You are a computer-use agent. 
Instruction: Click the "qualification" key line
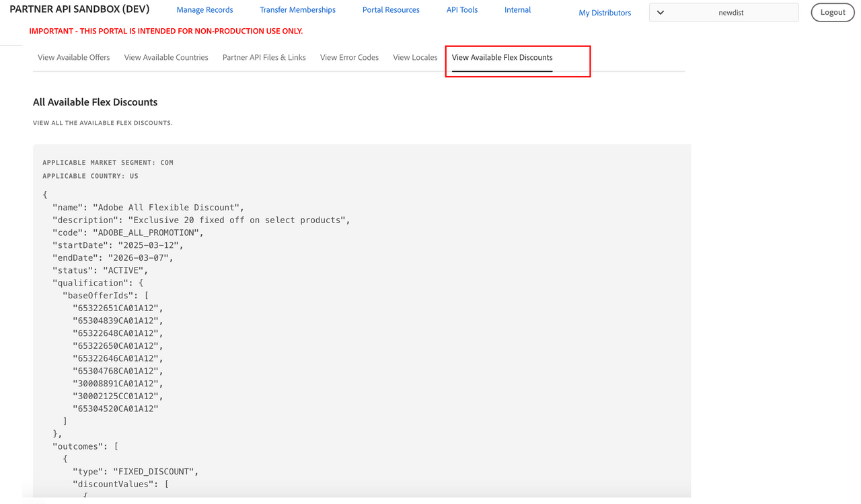[98, 283]
